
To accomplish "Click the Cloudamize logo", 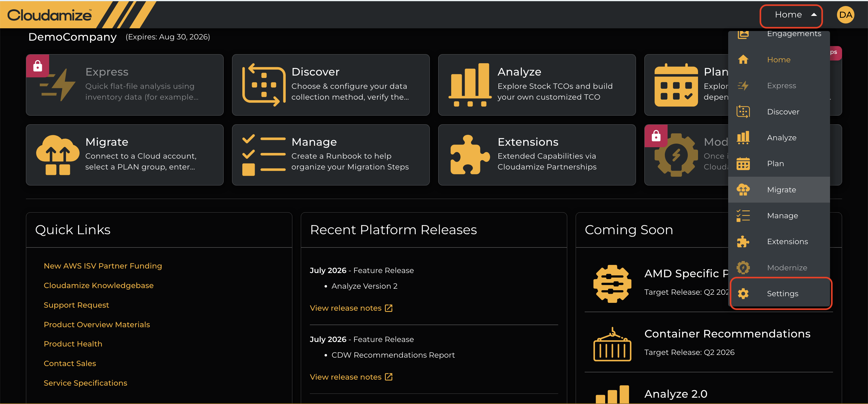I will pyautogui.click(x=49, y=15).
